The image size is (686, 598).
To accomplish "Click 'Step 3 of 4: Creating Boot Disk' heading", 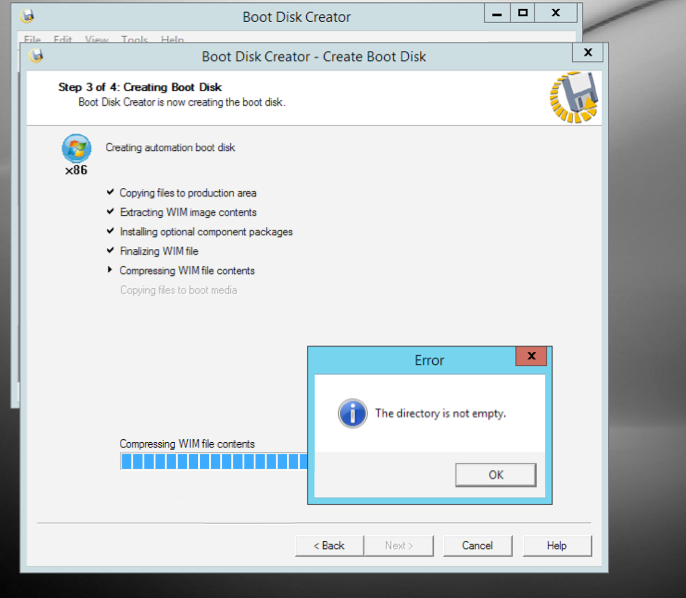I will coord(140,87).
